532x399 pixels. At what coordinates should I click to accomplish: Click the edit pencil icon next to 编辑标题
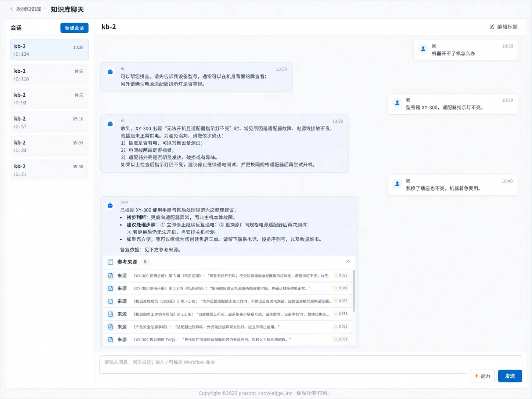point(492,27)
